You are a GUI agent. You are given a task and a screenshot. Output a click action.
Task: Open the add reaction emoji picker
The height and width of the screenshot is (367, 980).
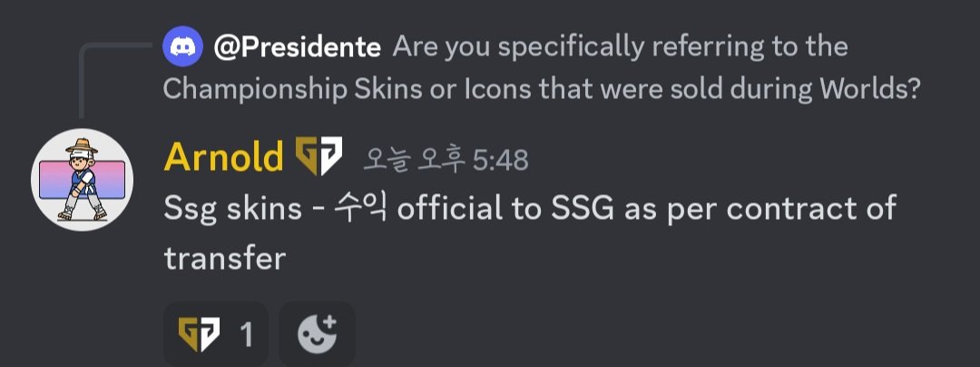point(317,335)
